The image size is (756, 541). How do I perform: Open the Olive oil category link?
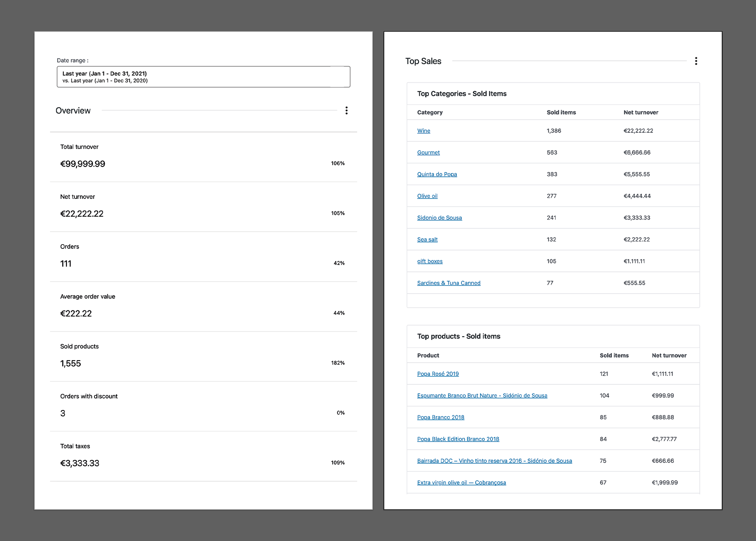click(427, 196)
